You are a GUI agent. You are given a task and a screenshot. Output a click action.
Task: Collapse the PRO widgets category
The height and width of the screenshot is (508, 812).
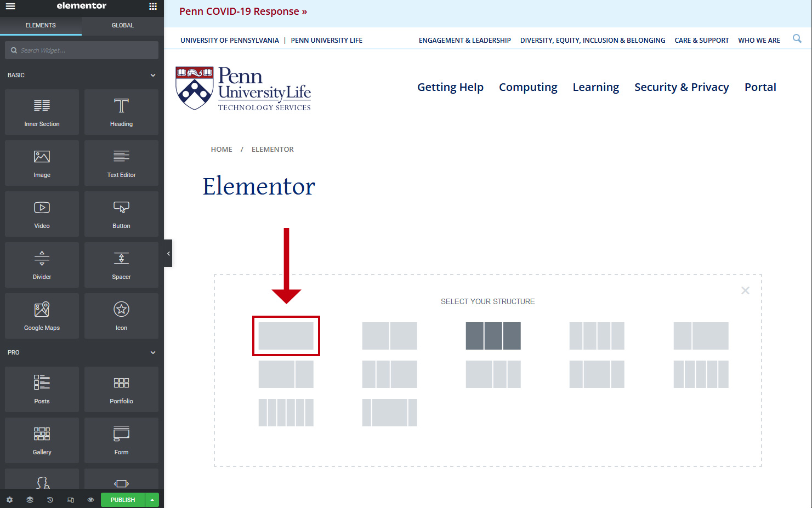click(x=153, y=352)
